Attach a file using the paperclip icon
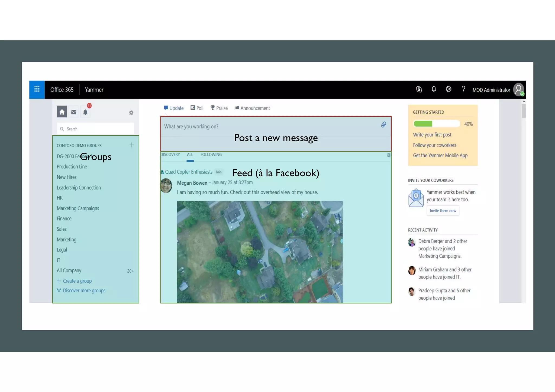The width and height of the screenshot is (555, 392). [383, 125]
